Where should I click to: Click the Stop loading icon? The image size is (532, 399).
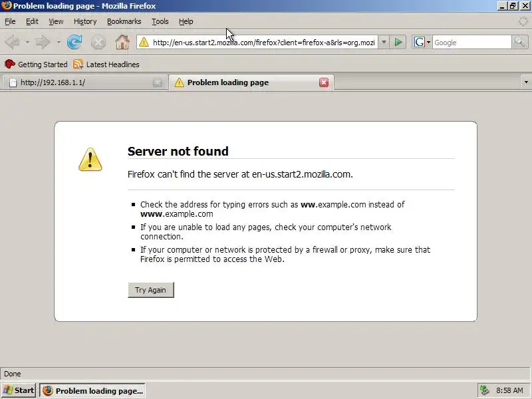coord(98,43)
